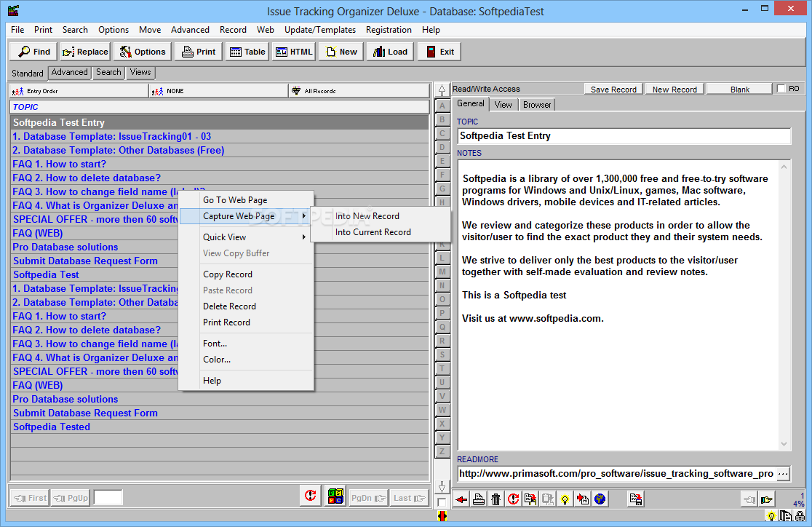Select Delete Record in context menu
Screen dimensions: 812x527
click(247, 306)
